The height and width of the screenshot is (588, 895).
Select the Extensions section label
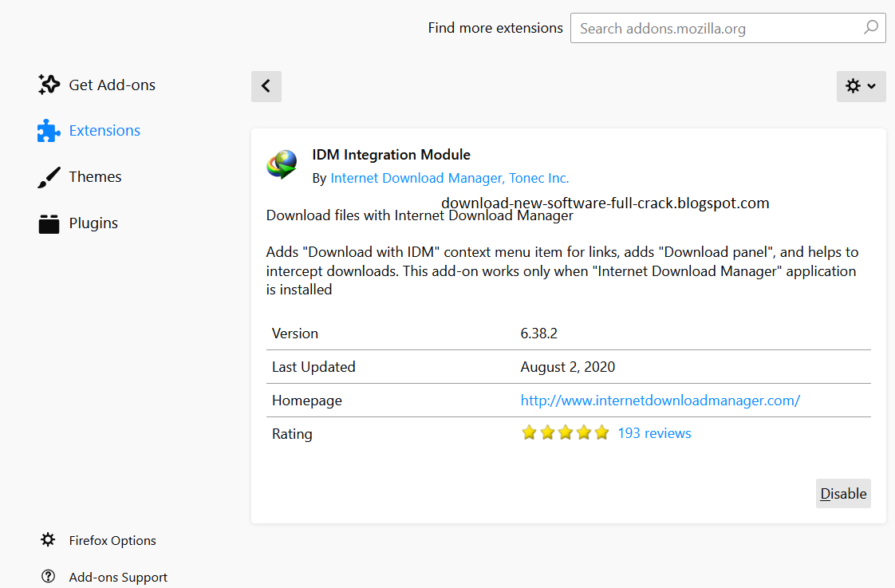(x=104, y=131)
